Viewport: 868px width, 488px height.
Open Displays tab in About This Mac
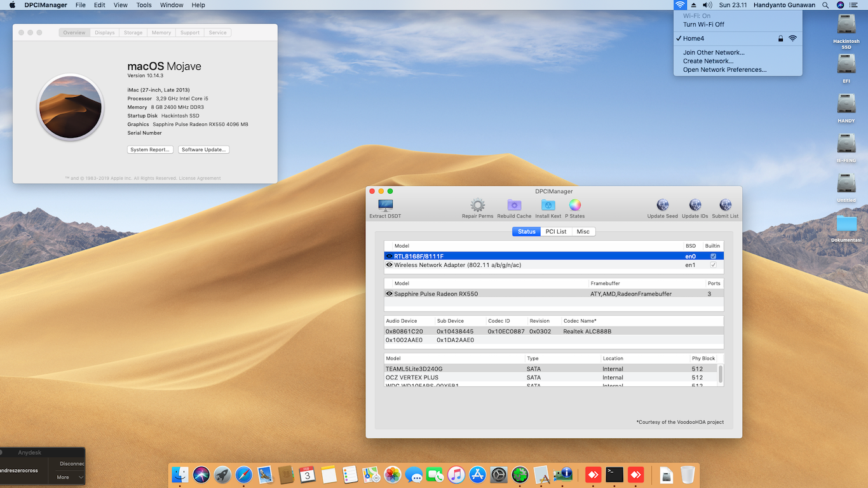105,32
